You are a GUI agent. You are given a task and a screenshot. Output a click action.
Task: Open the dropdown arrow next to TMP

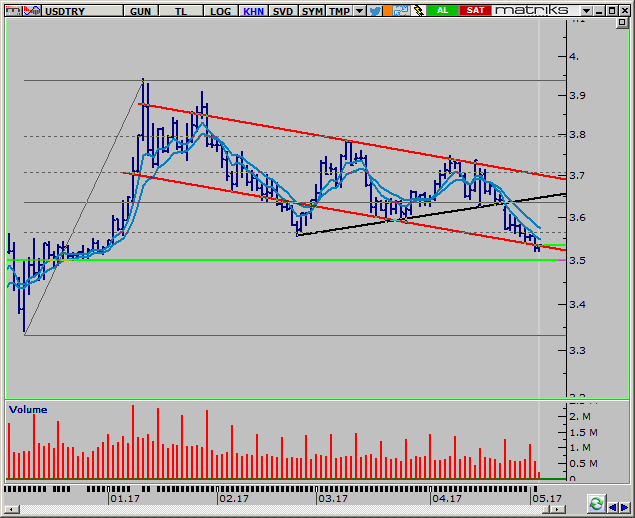coord(359,10)
